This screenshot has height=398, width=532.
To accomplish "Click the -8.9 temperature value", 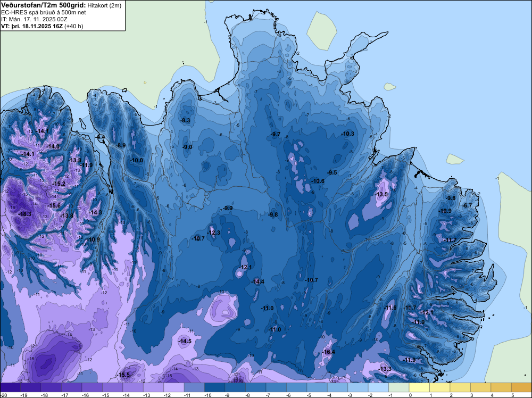I will pyautogui.click(x=121, y=145).
